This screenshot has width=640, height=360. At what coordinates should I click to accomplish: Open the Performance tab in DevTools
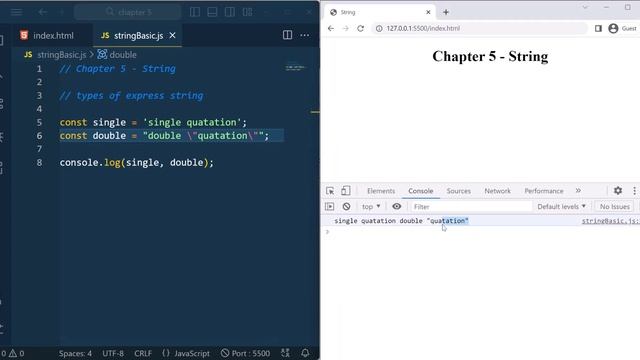coord(544,191)
